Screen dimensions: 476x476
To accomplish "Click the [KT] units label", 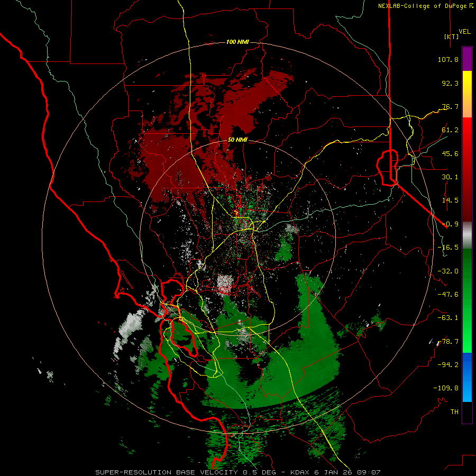I will (x=452, y=36).
